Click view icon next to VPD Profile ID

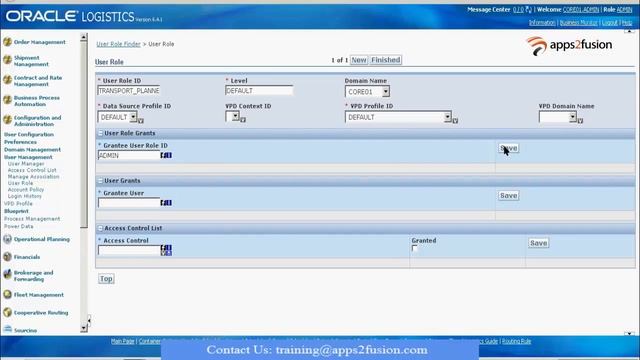(455, 121)
